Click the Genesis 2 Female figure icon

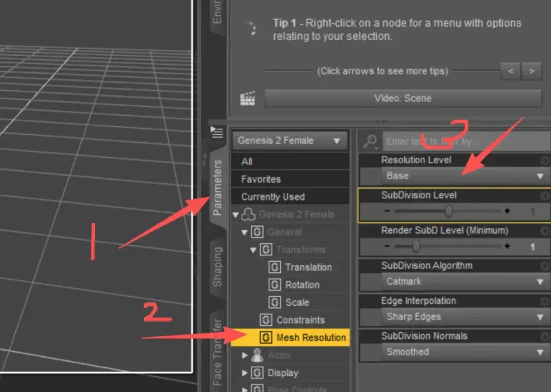click(x=249, y=214)
